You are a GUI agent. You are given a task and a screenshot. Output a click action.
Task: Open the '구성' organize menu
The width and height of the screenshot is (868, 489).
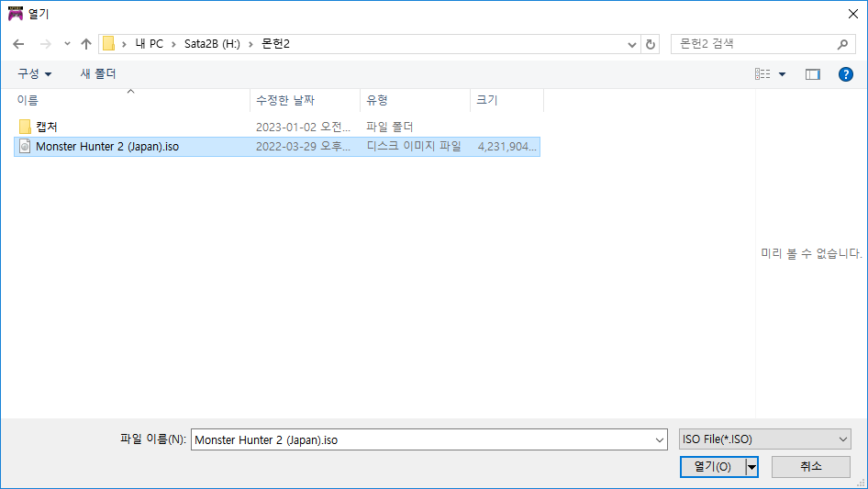[x=34, y=73]
